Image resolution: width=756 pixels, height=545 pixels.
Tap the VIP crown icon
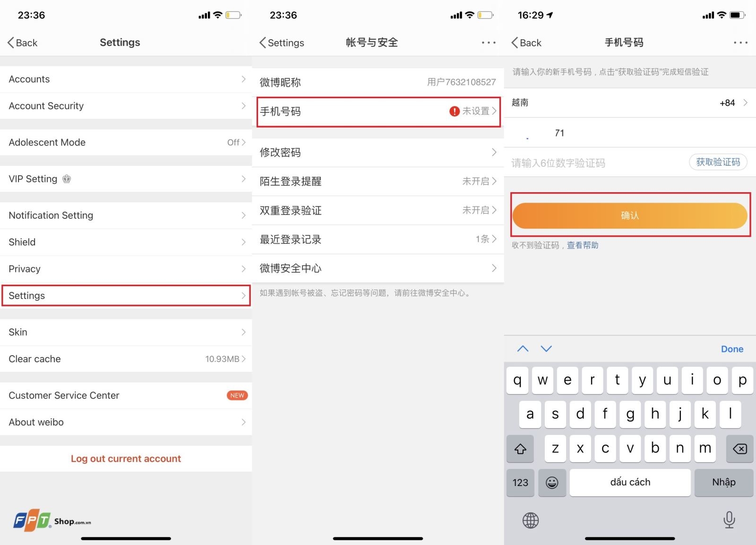click(x=67, y=179)
